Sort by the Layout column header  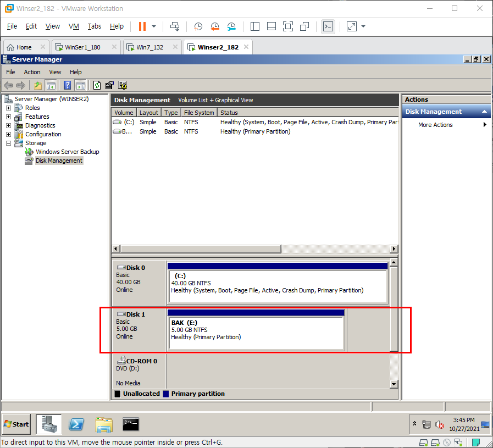[x=149, y=113]
